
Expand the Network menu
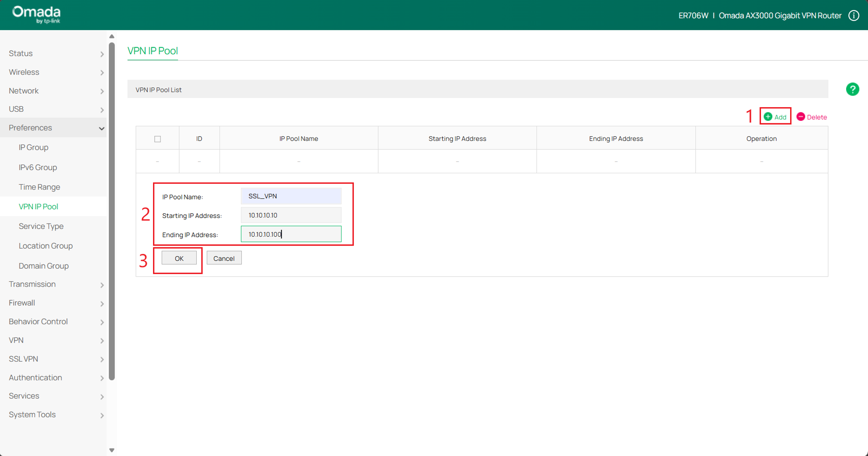point(53,91)
